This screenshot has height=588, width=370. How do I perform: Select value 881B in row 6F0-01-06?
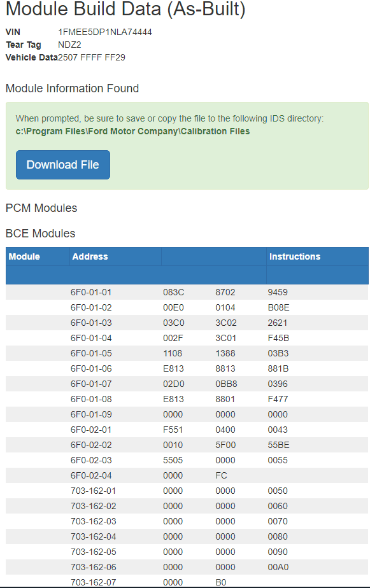tap(278, 368)
